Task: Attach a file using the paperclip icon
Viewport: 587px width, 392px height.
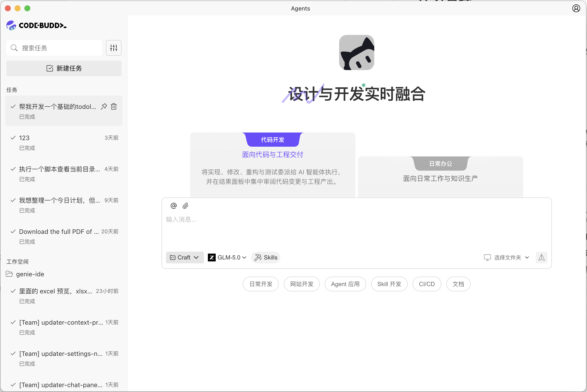Action: (186, 206)
